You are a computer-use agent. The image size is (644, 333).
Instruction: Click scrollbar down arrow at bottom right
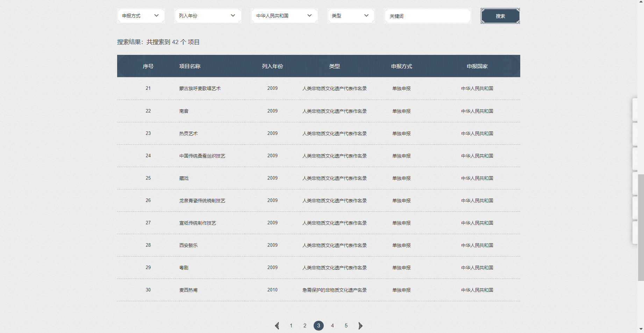(641, 329)
